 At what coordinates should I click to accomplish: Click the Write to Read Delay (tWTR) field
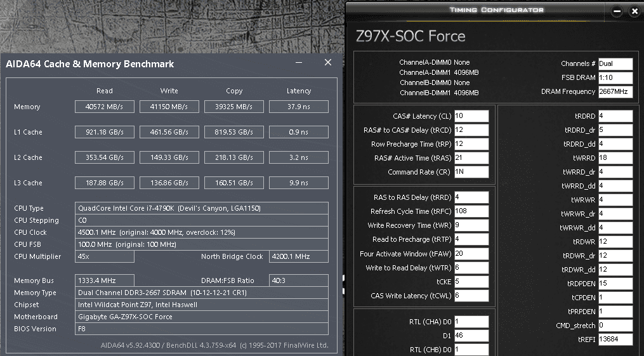tap(471, 267)
